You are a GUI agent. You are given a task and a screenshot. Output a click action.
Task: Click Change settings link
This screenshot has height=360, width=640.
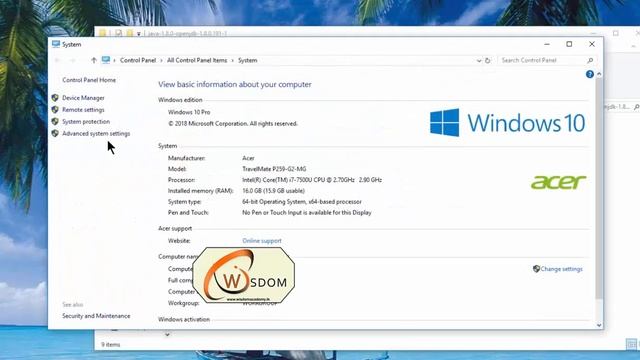point(561,269)
